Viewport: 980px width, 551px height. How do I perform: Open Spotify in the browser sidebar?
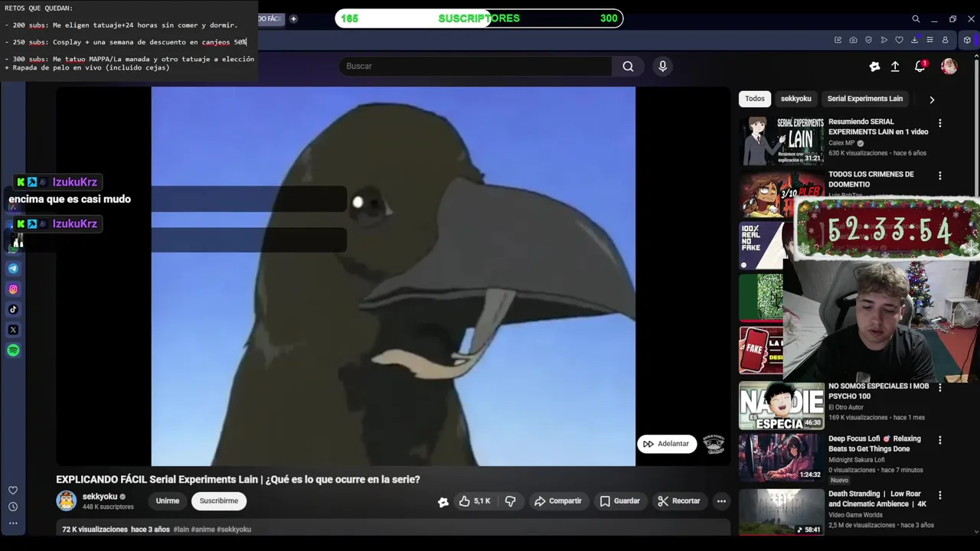[13, 350]
